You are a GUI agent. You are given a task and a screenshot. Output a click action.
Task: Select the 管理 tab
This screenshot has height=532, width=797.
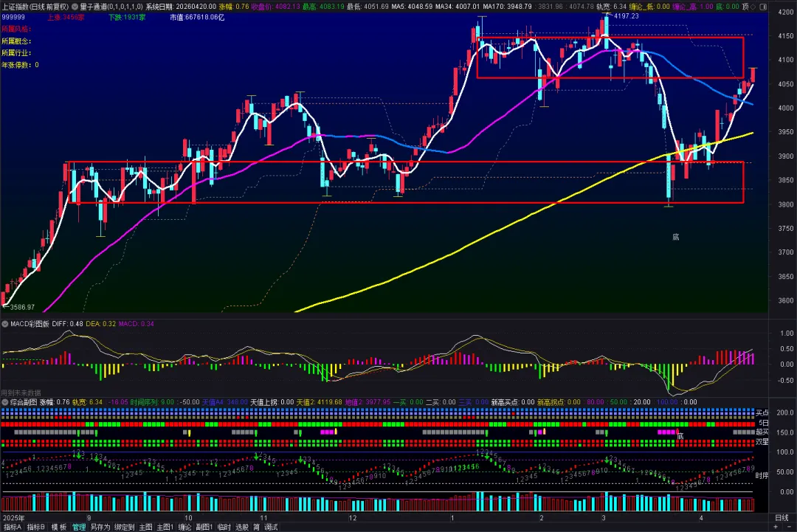point(79,528)
